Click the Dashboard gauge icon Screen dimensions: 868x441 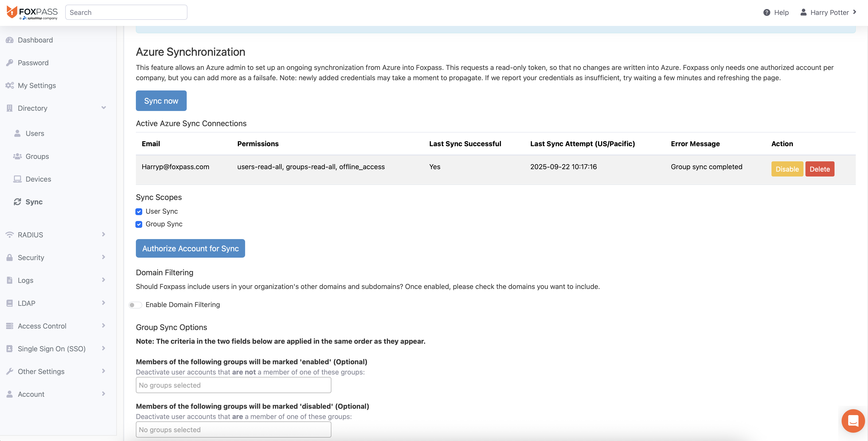tap(10, 40)
